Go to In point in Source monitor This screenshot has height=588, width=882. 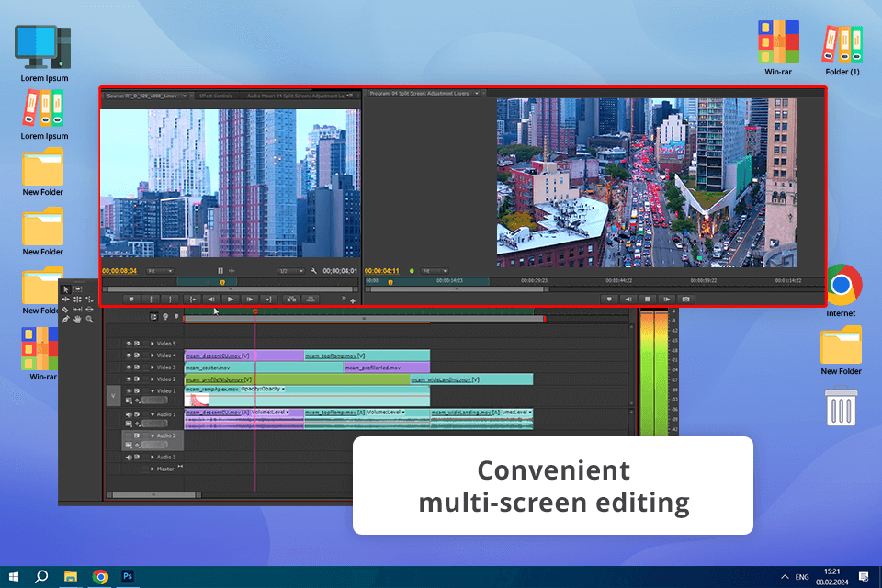click(192, 300)
